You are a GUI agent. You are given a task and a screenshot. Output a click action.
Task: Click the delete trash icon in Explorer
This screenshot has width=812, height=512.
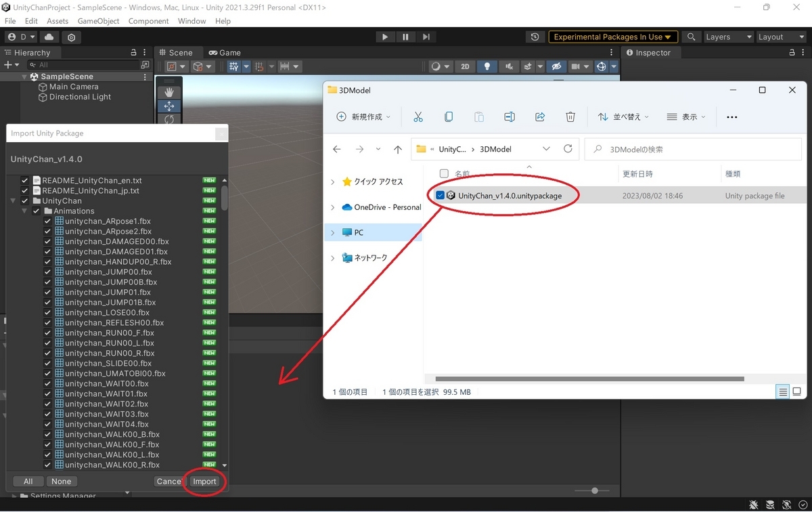(x=570, y=116)
